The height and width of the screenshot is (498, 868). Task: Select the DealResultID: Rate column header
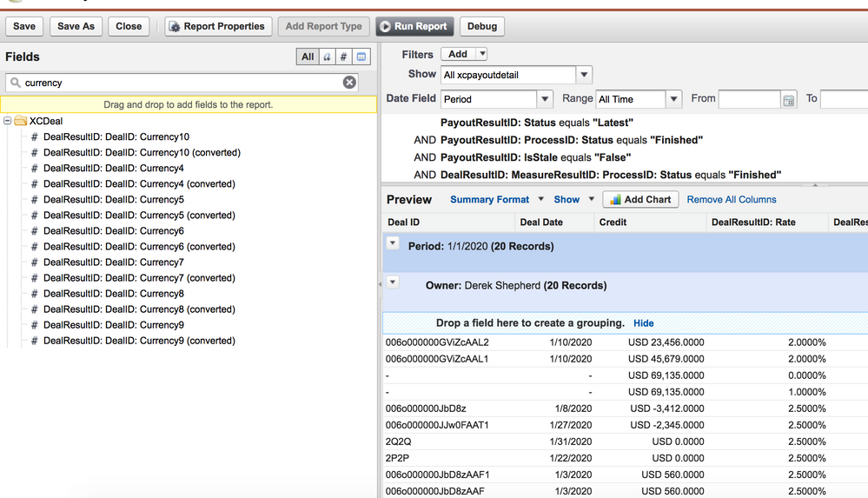click(x=767, y=222)
